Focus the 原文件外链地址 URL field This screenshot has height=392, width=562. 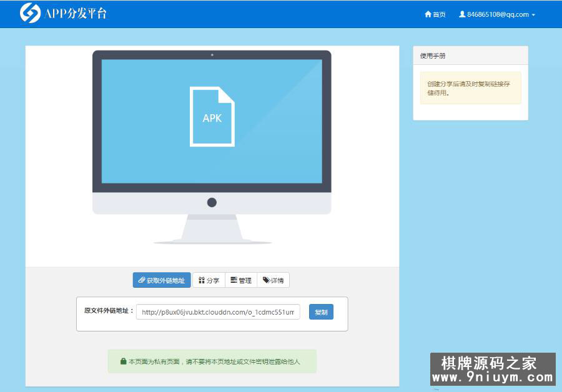coord(218,312)
